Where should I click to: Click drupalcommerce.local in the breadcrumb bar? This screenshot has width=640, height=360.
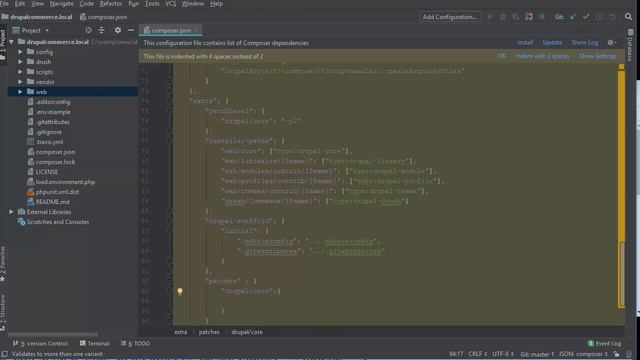point(41,17)
